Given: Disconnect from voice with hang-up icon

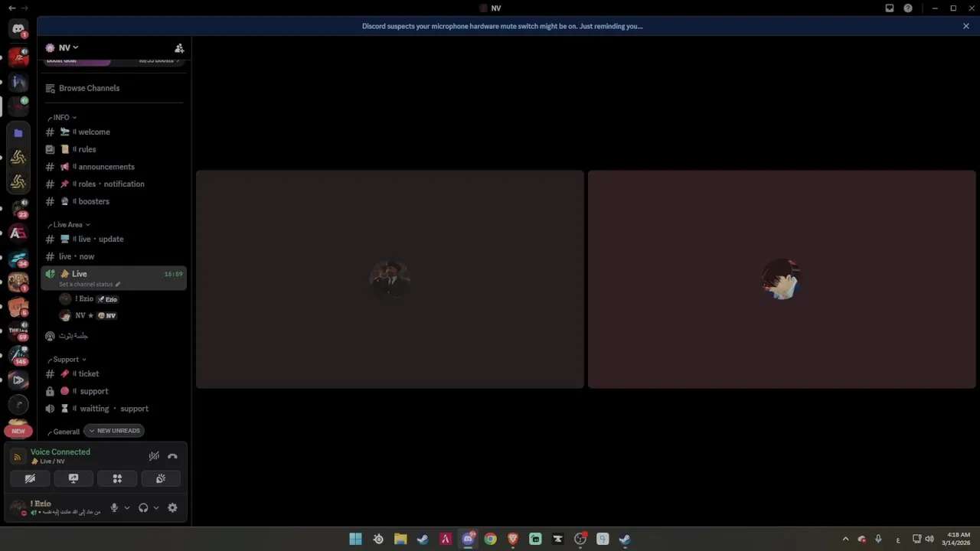Looking at the screenshot, I should click(172, 456).
